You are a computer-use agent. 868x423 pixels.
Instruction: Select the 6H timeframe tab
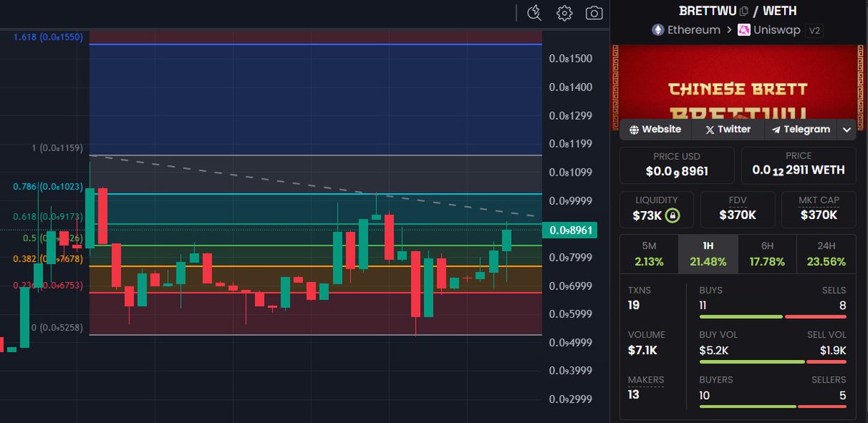tap(767, 254)
